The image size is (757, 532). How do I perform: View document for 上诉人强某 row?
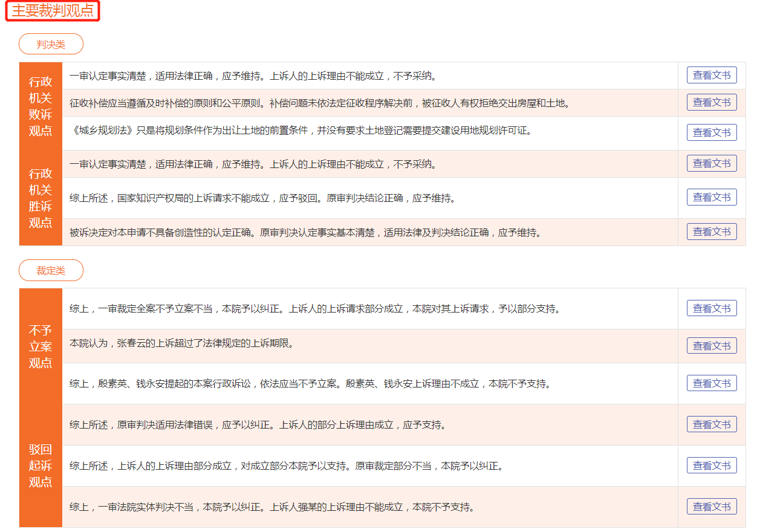point(712,507)
